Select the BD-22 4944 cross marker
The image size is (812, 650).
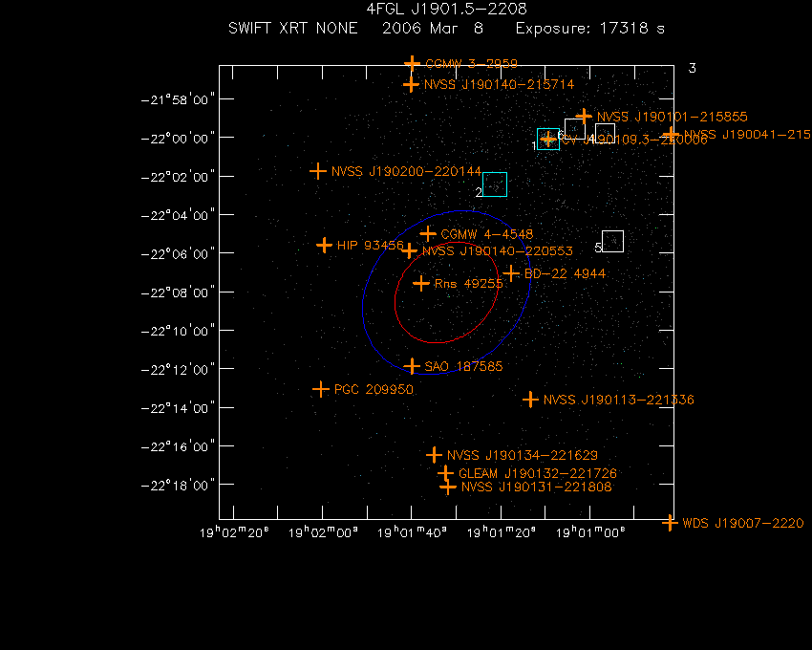pyautogui.click(x=511, y=273)
